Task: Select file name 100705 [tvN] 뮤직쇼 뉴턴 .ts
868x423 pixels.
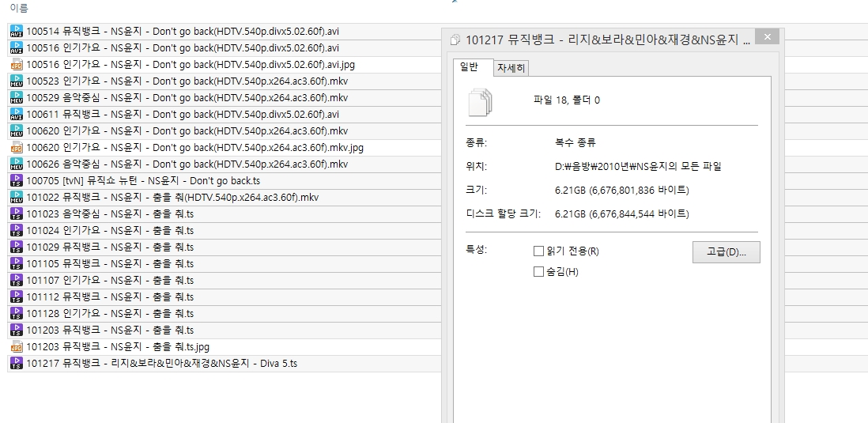Action: coord(143,181)
